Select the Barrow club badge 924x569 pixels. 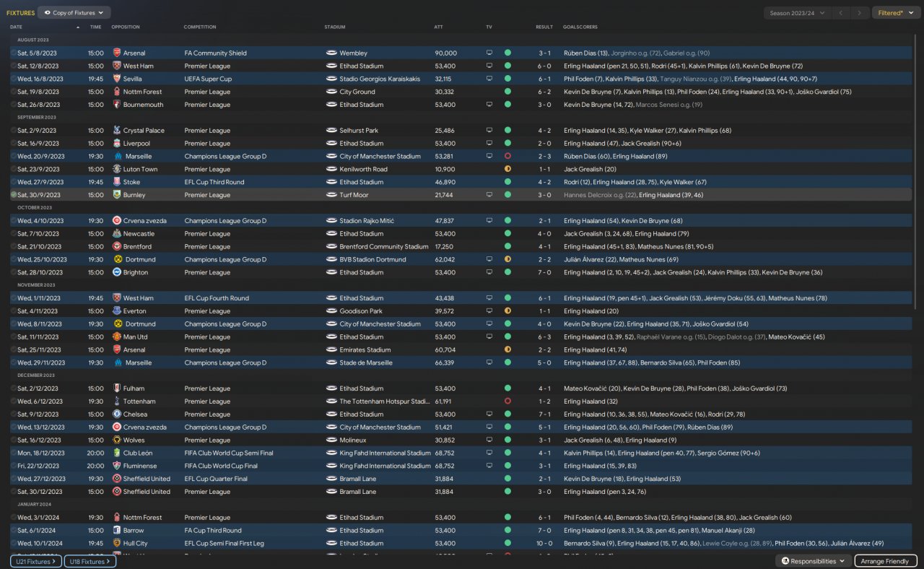118,531
